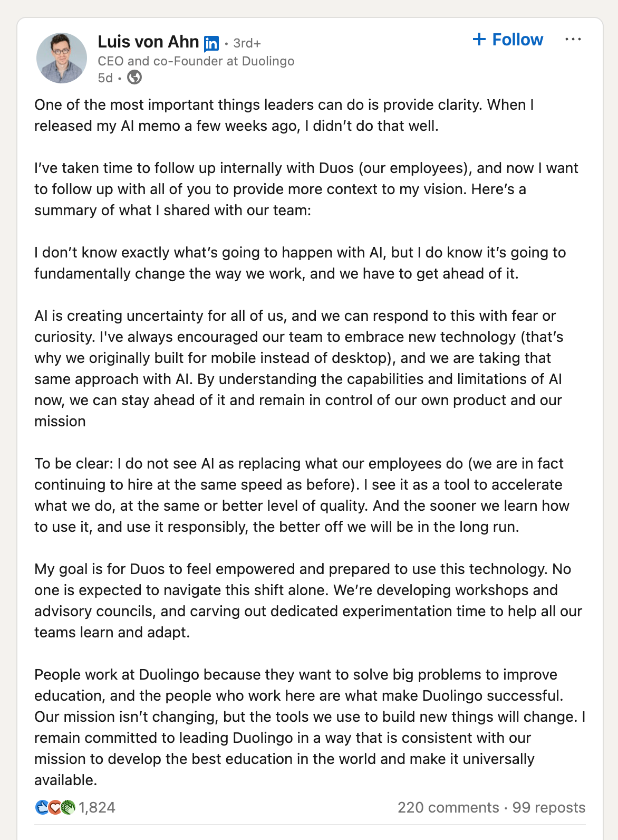View the 1,824 reactions list
Screen dimensions: 618x840
[x=97, y=807]
